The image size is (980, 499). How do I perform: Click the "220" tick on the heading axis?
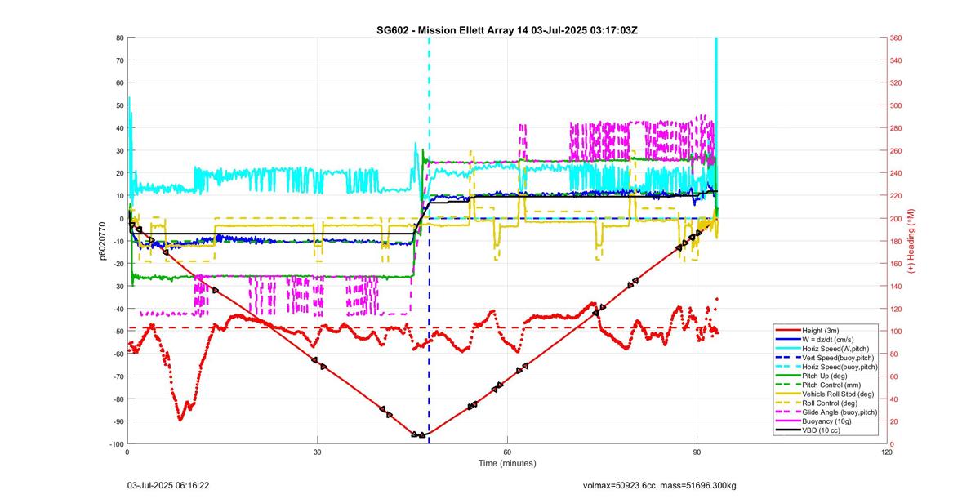point(897,196)
